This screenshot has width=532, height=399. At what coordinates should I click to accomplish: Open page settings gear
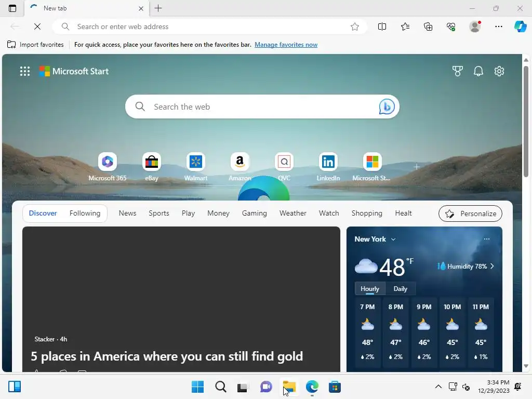coord(499,71)
